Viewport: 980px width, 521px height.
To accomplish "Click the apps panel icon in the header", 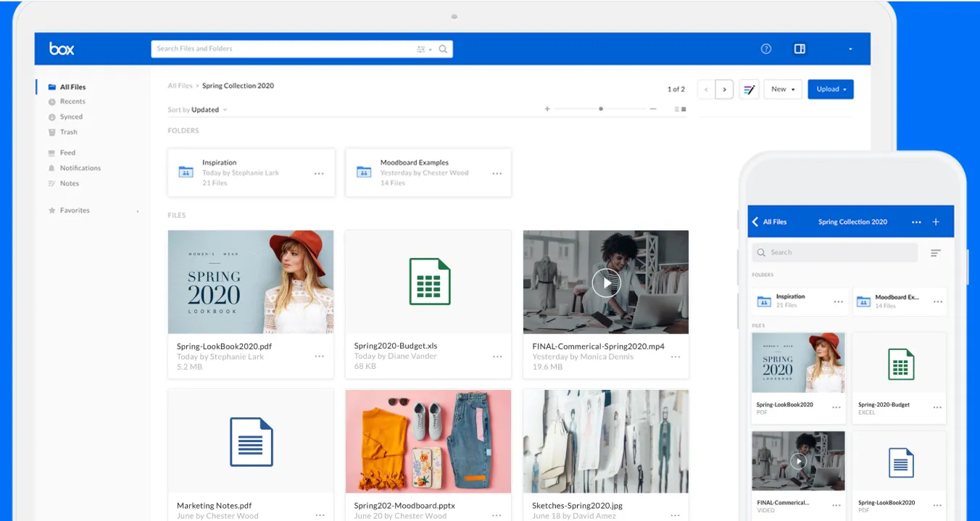I will [799, 49].
